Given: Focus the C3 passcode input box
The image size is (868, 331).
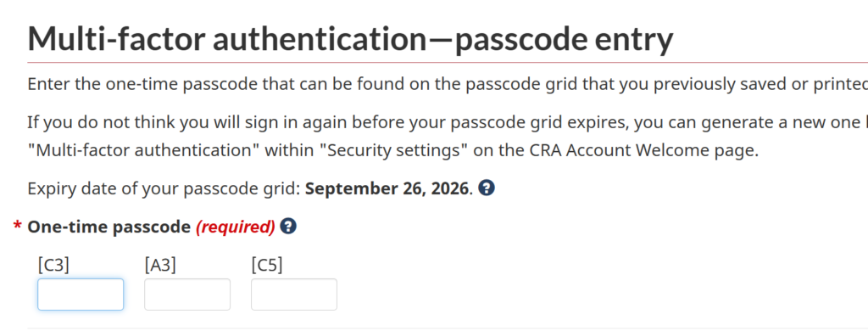Looking at the screenshot, I should (x=81, y=295).
